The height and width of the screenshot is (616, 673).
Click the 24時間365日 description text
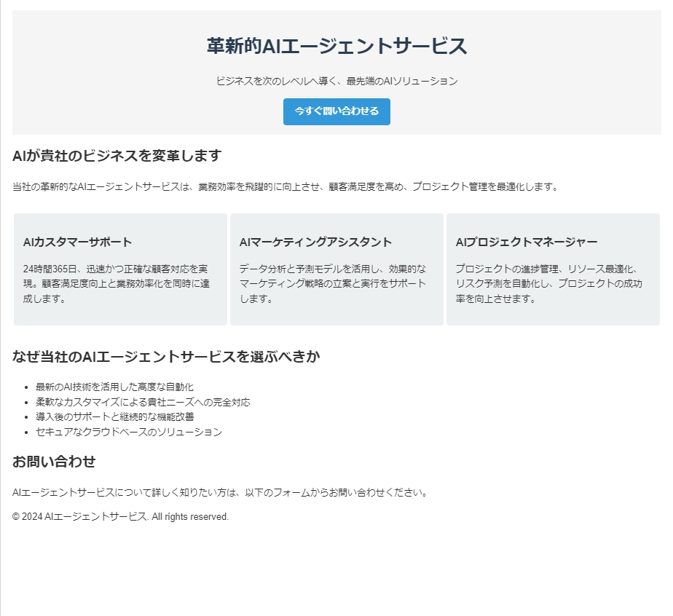tap(117, 283)
